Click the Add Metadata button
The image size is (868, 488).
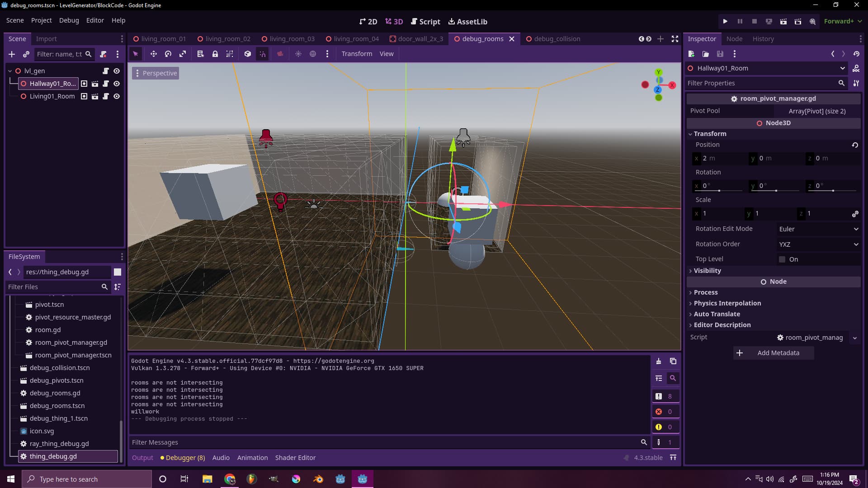(773, 353)
